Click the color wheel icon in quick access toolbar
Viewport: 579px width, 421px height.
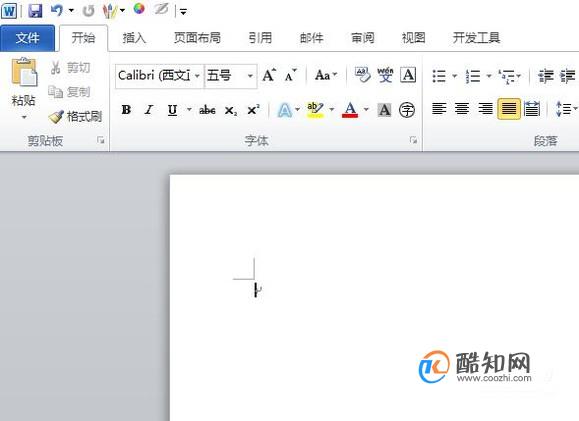pos(139,9)
